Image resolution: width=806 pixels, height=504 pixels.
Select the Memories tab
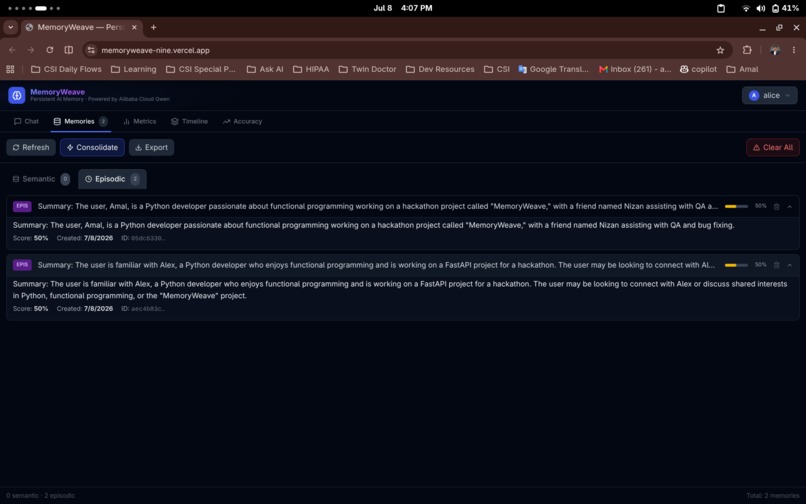(x=80, y=121)
